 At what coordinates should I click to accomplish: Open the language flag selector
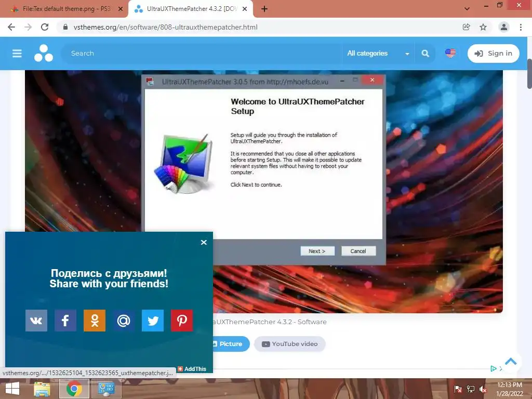pos(450,54)
